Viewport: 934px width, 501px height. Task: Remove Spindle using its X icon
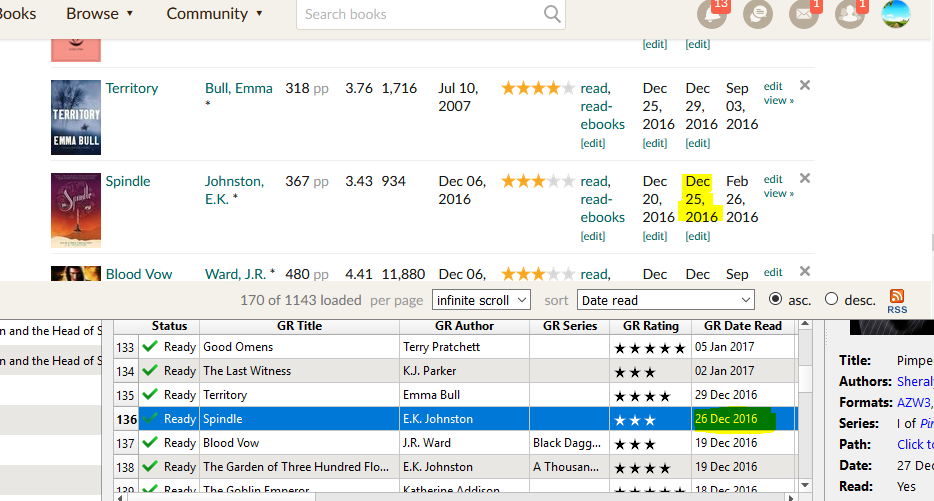tap(805, 179)
